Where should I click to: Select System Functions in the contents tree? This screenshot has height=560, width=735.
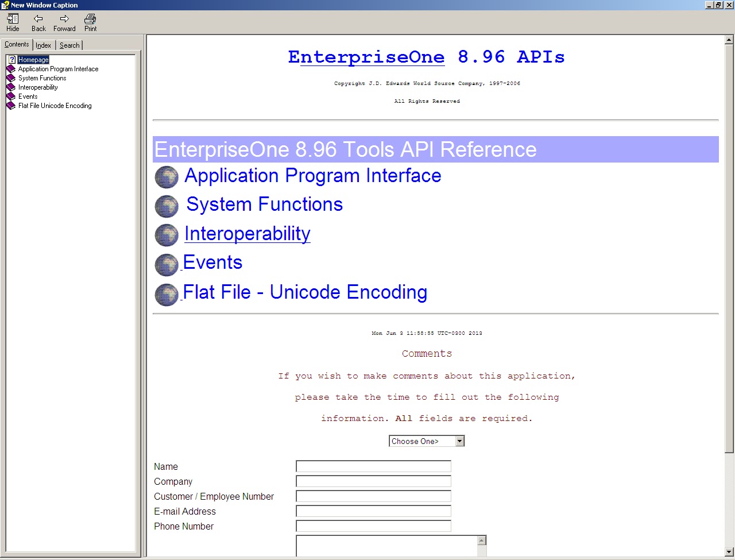point(42,78)
